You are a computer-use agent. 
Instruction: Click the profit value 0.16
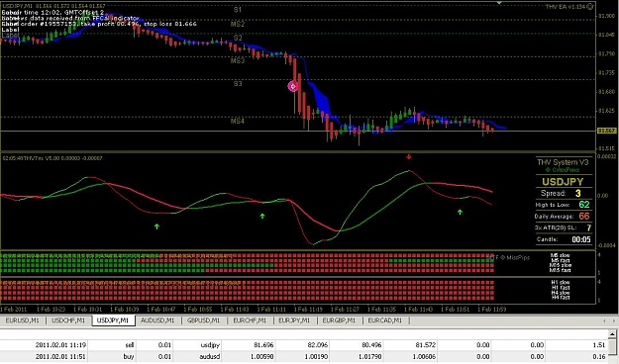[599, 356]
